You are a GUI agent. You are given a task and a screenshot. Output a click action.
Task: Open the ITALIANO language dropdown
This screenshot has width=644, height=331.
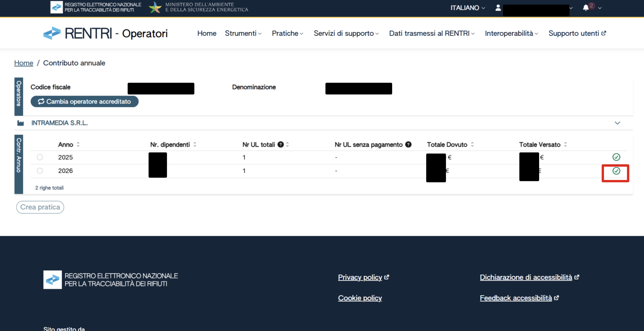coord(467,8)
